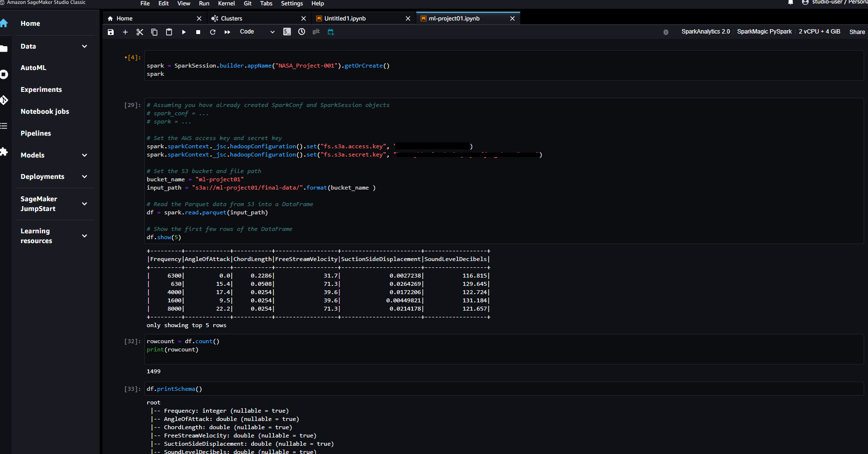
Task: Restart kernel and run all cells
Action: click(227, 32)
